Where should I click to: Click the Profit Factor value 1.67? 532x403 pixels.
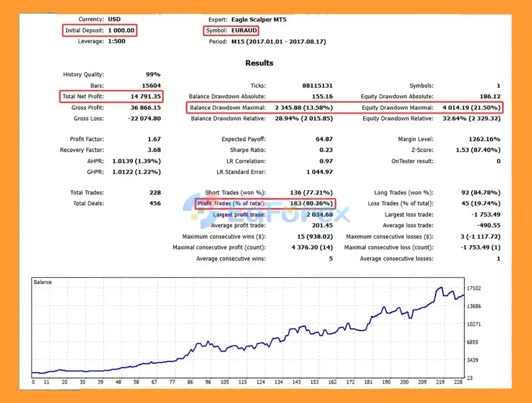[154, 139]
